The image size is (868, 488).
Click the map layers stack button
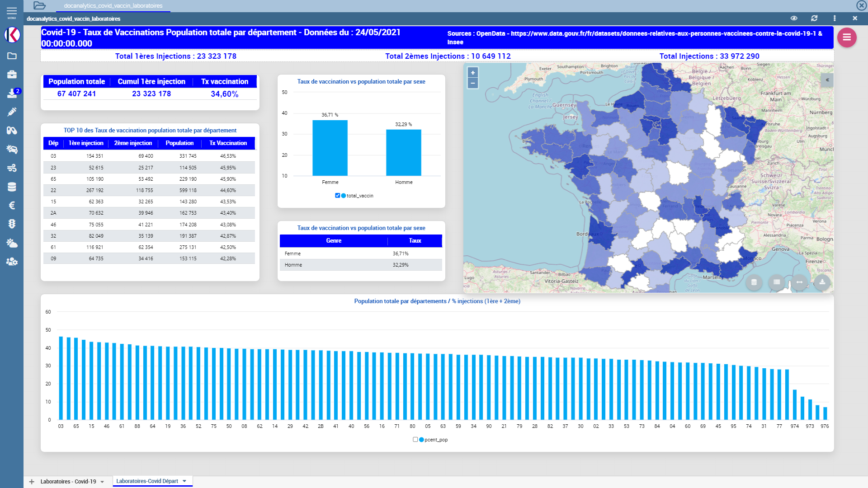click(x=754, y=282)
